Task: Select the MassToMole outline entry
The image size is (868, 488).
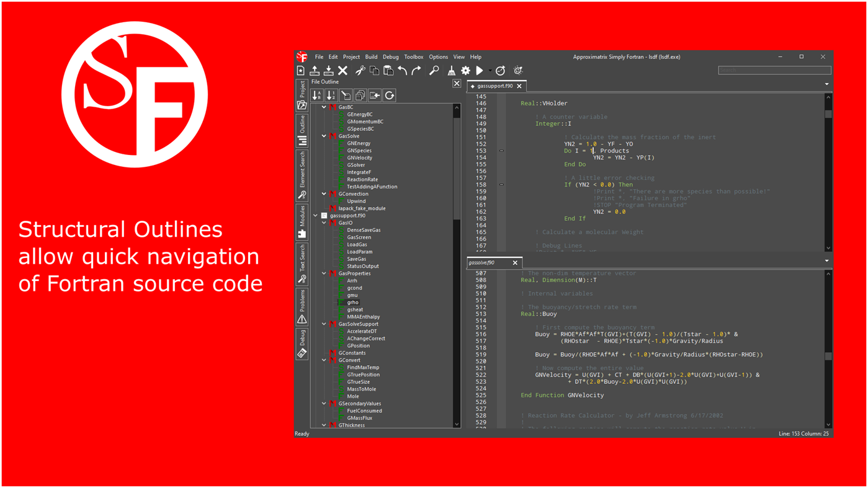Action: coord(361,389)
